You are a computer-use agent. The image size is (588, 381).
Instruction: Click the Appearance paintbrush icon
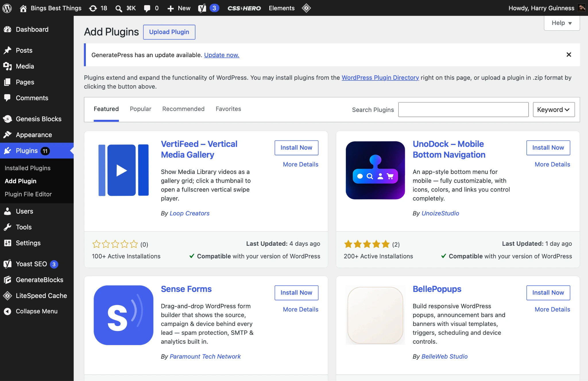click(8, 135)
